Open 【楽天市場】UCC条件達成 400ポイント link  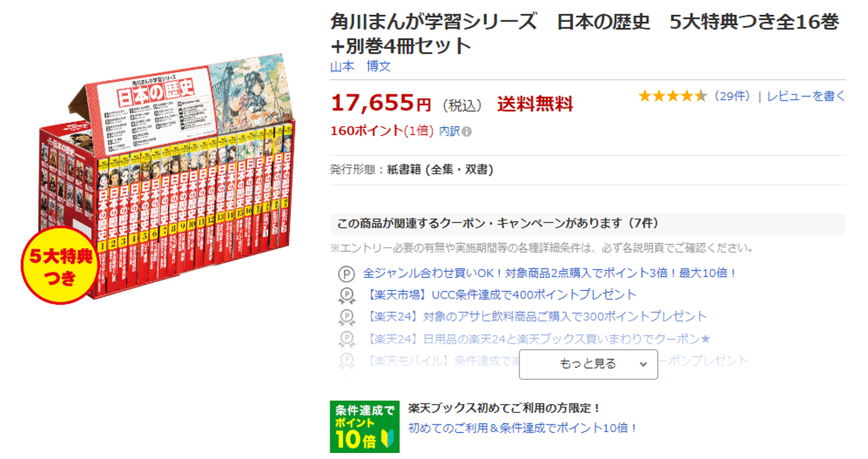500,295
